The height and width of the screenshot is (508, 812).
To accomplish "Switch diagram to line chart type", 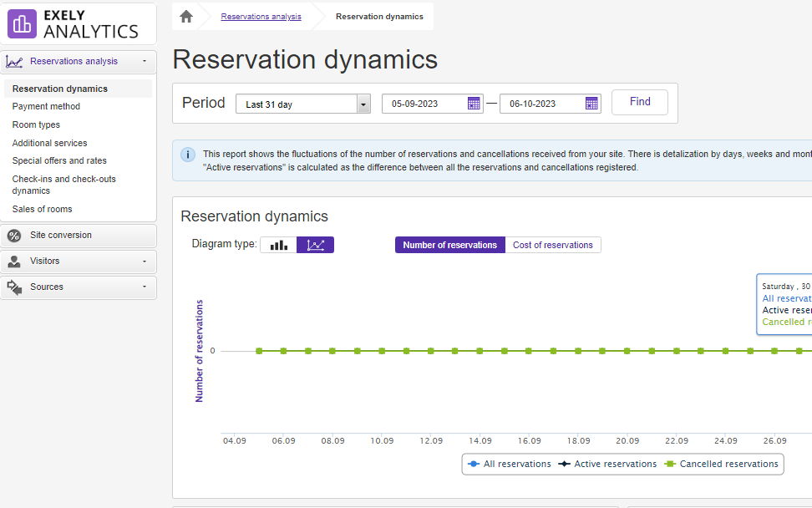I will tap(315, 245).
